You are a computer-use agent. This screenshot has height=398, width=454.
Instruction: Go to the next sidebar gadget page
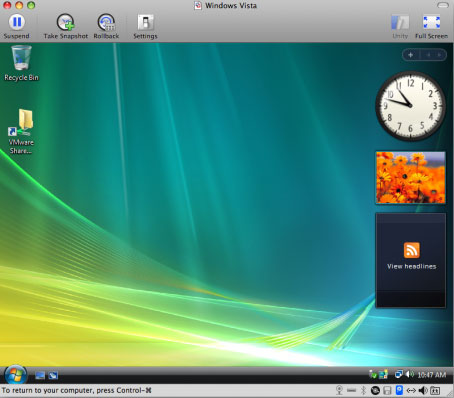tap(440, 55)
